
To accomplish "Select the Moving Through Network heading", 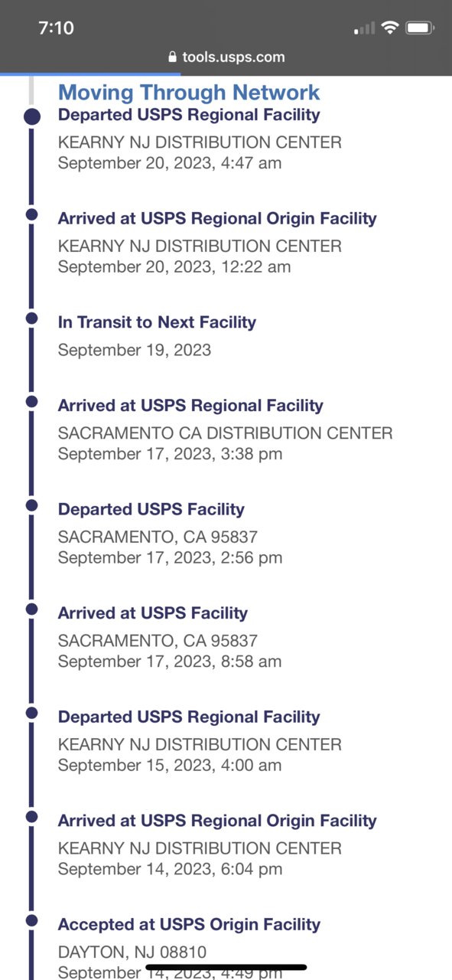I will 189,93.
